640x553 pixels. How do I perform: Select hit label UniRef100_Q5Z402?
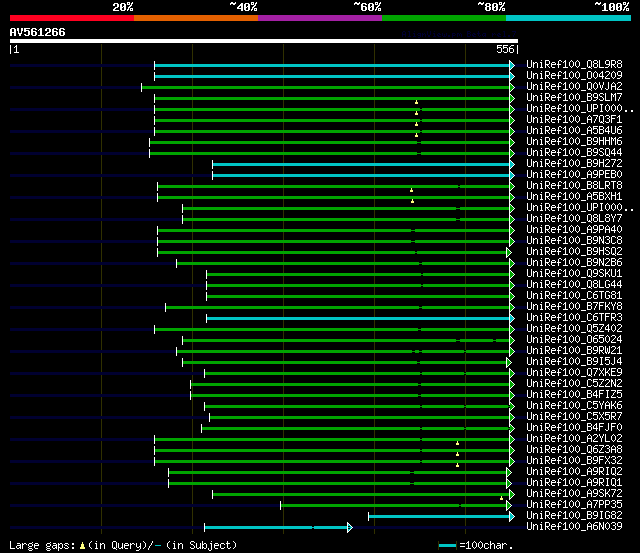pos(574,329)
